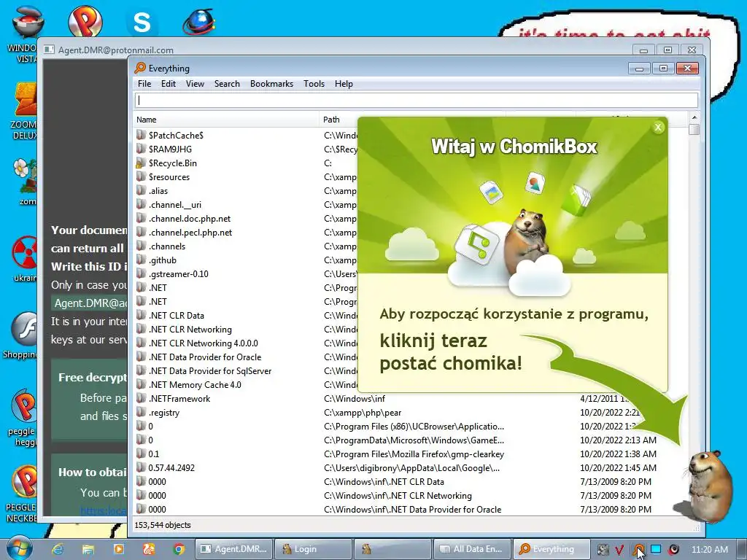Open the Peggle desktop shortcut beside Skype
The height and width of the screenshot is (560, 747).
tap(85, 20)
